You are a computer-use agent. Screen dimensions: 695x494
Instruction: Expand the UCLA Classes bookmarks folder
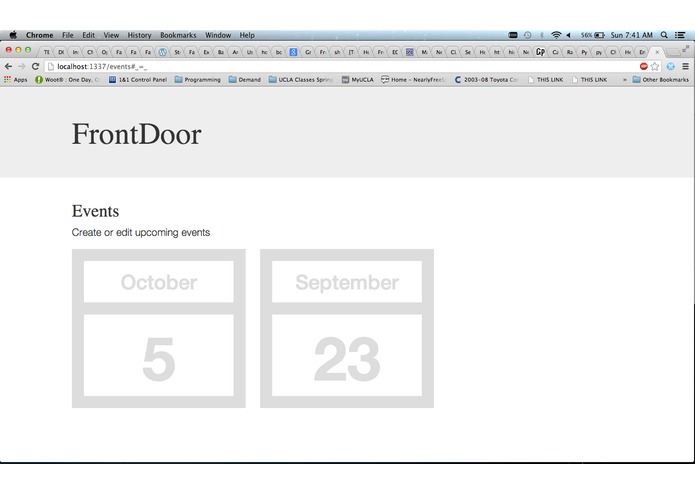coord(301,80)
